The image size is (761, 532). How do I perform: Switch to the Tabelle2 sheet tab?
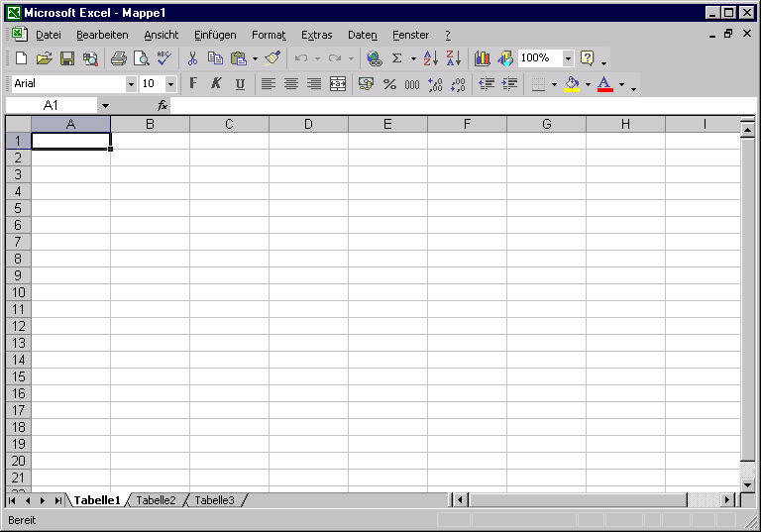(156, 500)
